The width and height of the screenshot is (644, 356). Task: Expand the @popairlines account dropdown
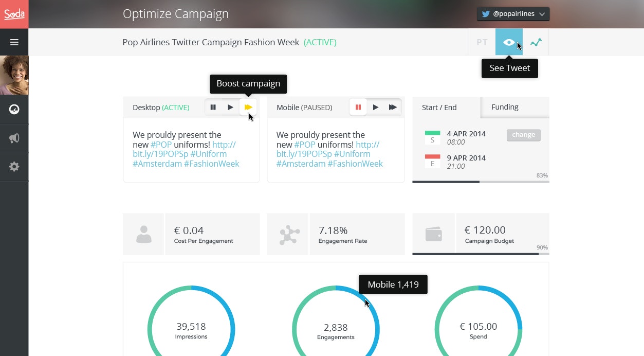513,14
